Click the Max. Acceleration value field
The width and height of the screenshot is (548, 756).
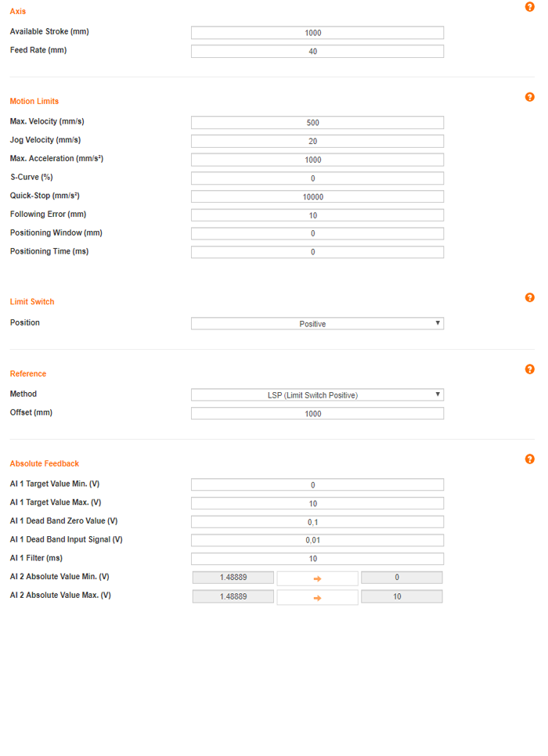[317, 160]
